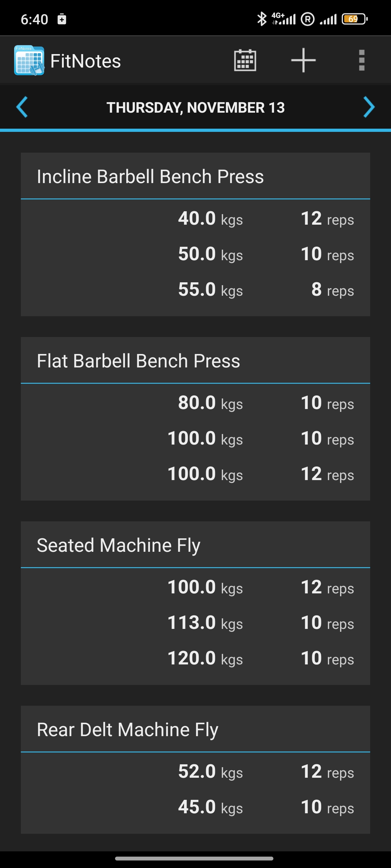Go to next day with right arrow
The height and width of the screenshot is (868, 391).
[369, 107]
